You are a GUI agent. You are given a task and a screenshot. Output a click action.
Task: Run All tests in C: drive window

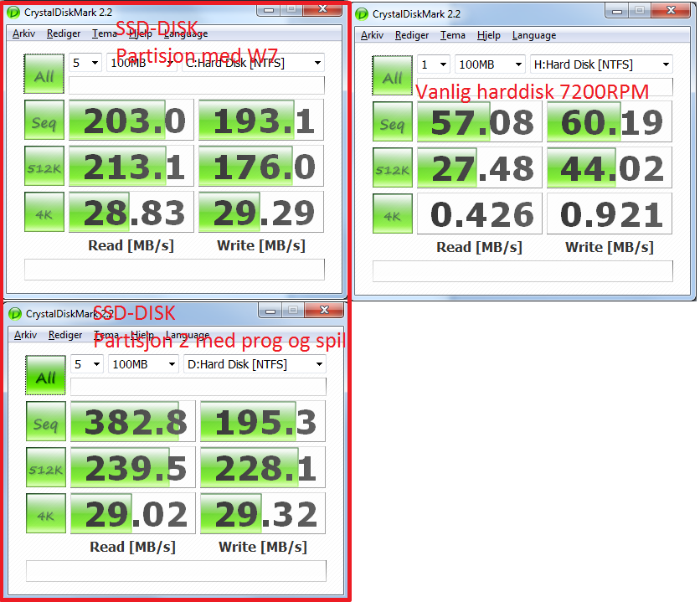coord(44,74)
